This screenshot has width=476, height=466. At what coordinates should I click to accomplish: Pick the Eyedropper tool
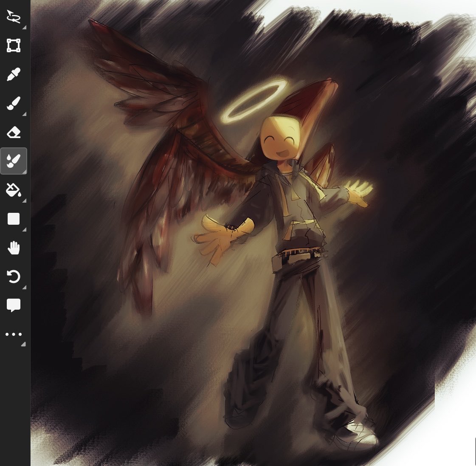(14, 74)
